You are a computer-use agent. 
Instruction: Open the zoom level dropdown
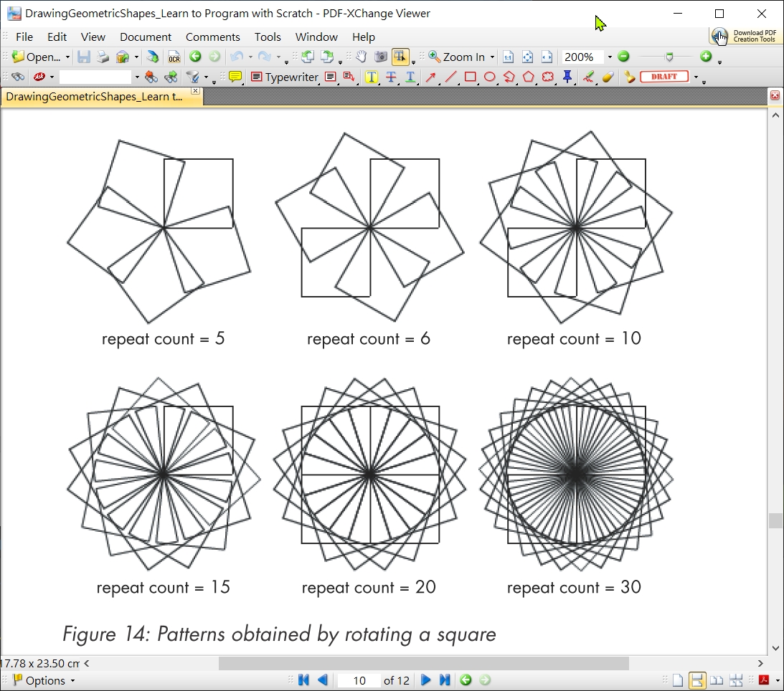(x=609, y=57)
